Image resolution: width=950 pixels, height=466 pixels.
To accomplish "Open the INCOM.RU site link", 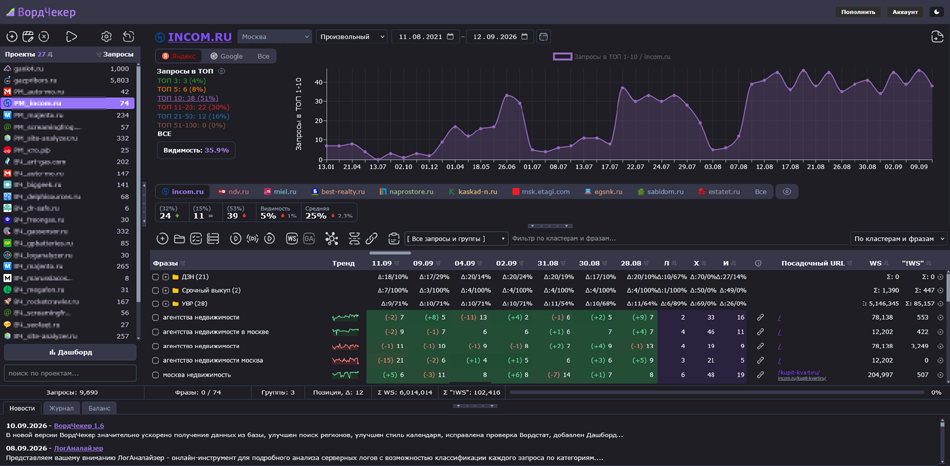I will click(200, 37).
